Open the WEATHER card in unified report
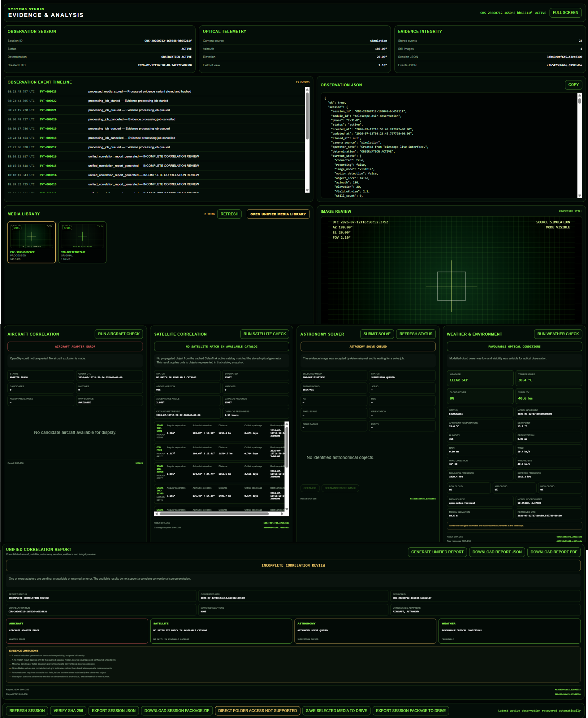This screenshot has width=588, height=718. [x=509, y=631]
